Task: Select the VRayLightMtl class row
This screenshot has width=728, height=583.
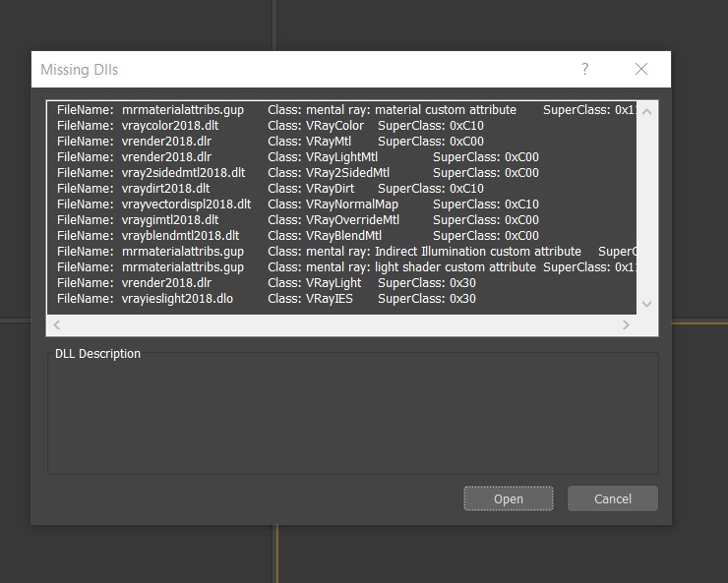Action: [342, 157]
